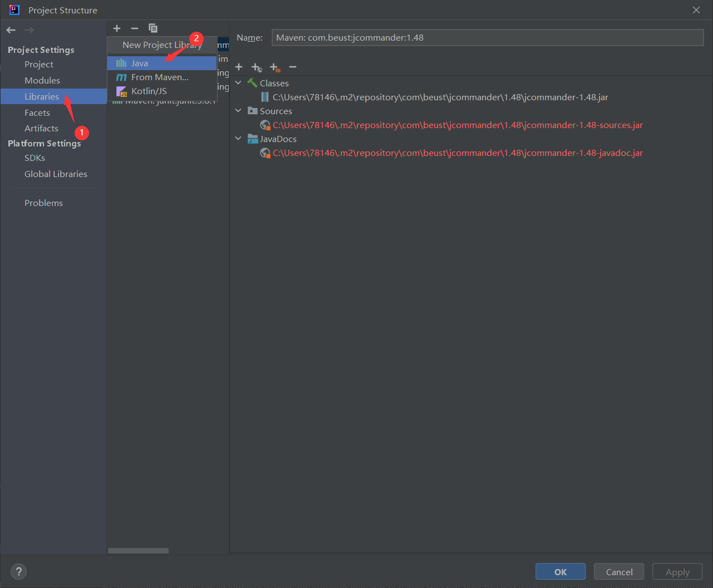Click the Apply button
Screen dimensions: 713x588
[x=677, y=572]
